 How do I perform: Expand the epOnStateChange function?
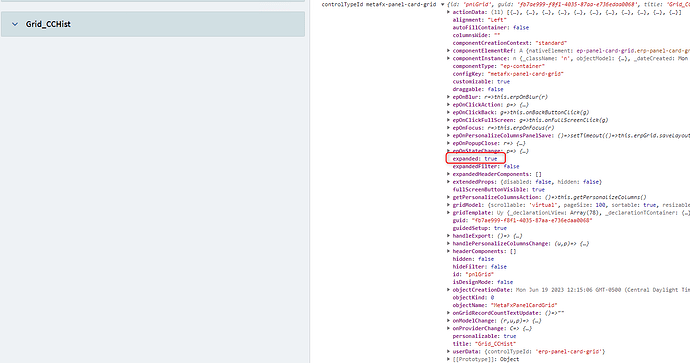tap(448, 151)
